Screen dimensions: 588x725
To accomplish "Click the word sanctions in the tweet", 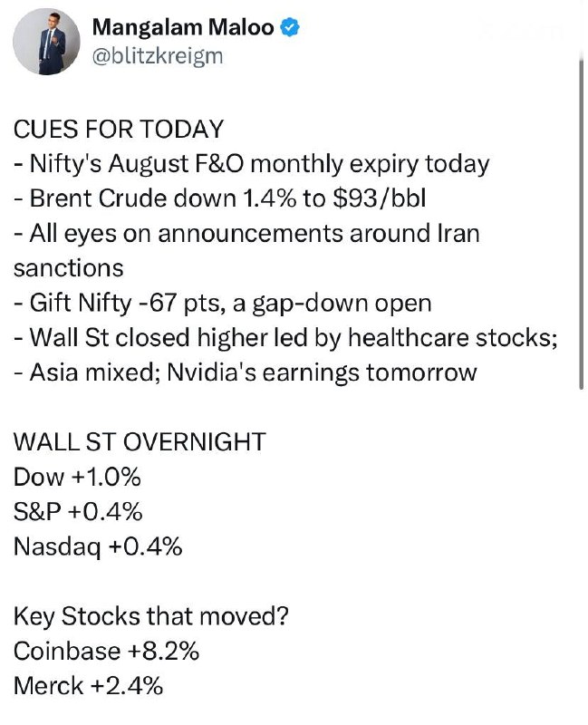I will pyautogui.click(x=69, y=268).
